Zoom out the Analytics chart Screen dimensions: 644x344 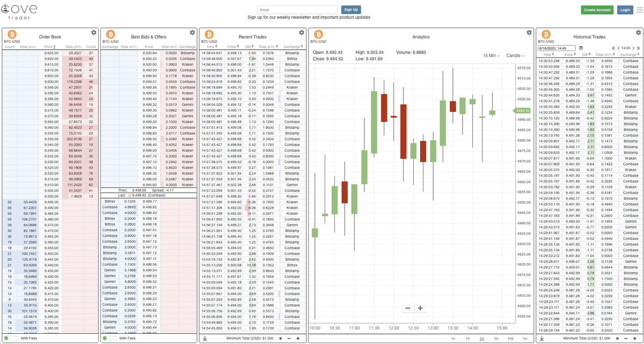(408, 308)
